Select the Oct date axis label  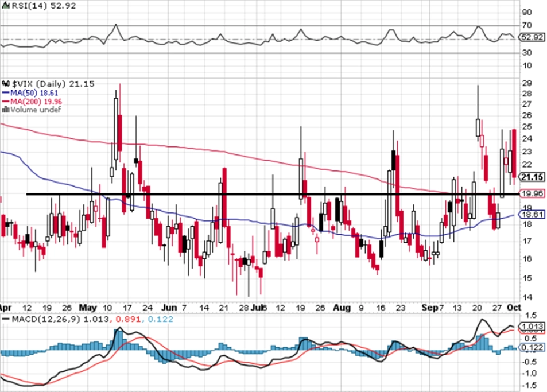[x=514, y=308]
